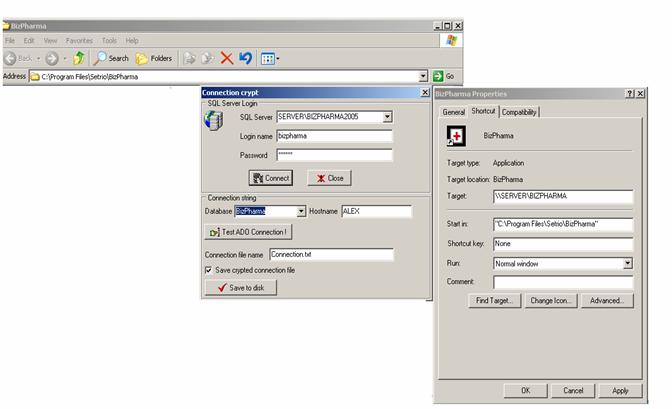672x409 pixels.
Task: Click the Comment field
Action: point(563,282)
